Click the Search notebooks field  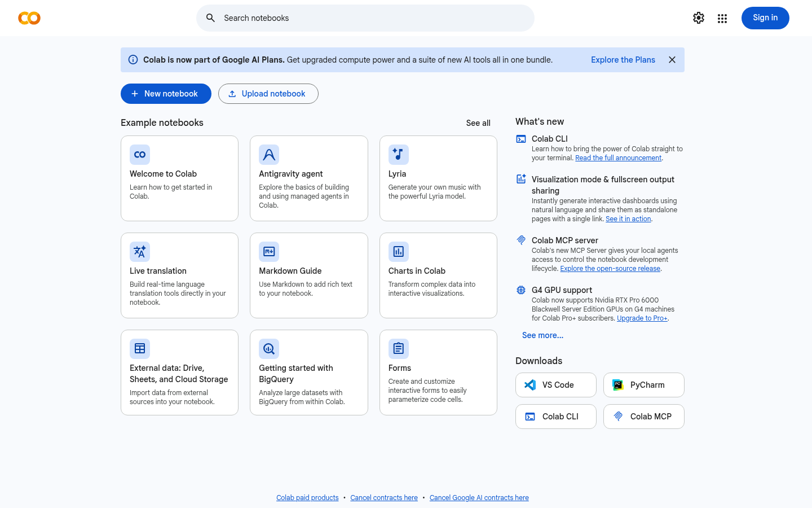tap(365, 18)
